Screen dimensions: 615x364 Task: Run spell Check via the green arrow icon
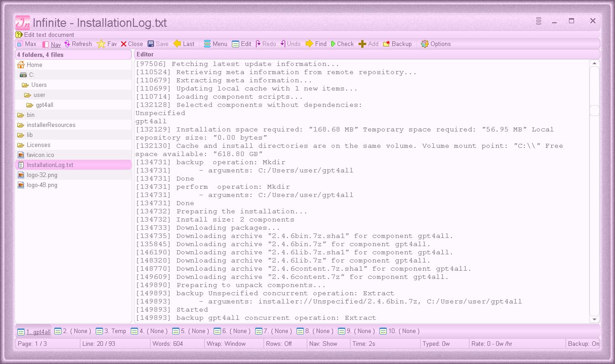coord(333,44)
